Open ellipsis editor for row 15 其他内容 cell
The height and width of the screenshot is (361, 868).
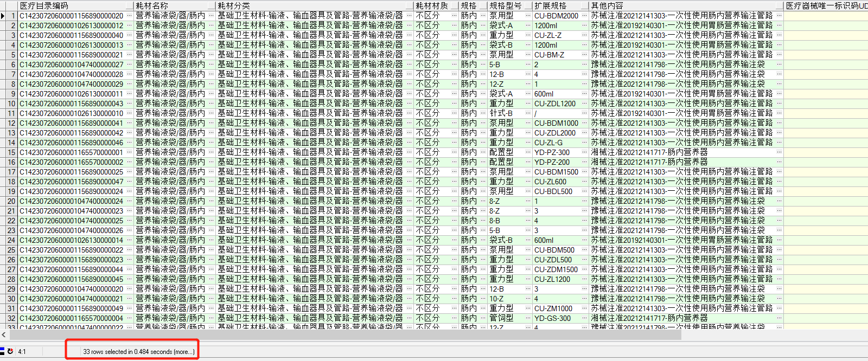coord(780,152)
